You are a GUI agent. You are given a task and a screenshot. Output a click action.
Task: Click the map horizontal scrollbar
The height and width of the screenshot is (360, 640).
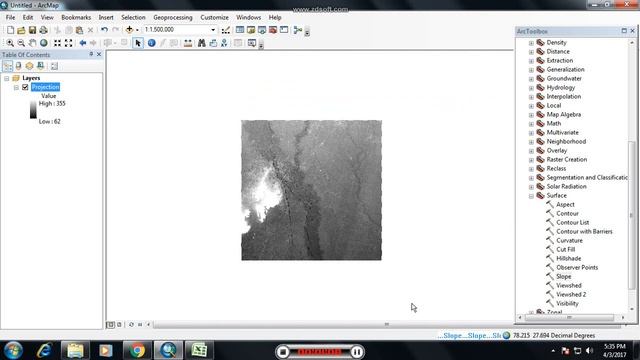pos(387,324)
